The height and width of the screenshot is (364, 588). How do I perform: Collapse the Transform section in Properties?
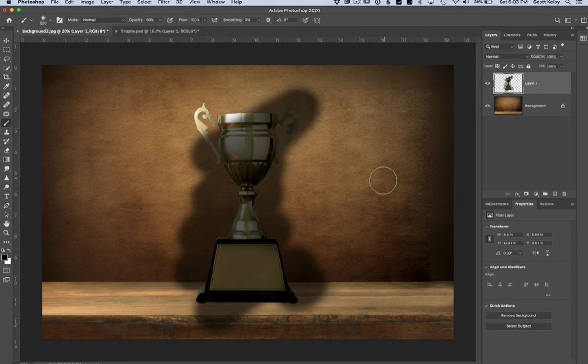coord(487,226)
